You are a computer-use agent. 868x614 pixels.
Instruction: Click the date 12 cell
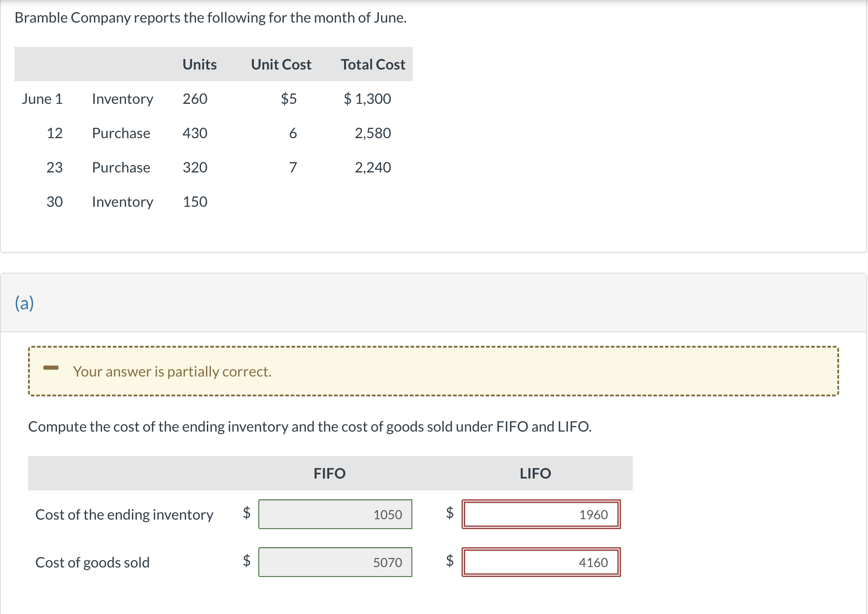[x=55, y=133]
